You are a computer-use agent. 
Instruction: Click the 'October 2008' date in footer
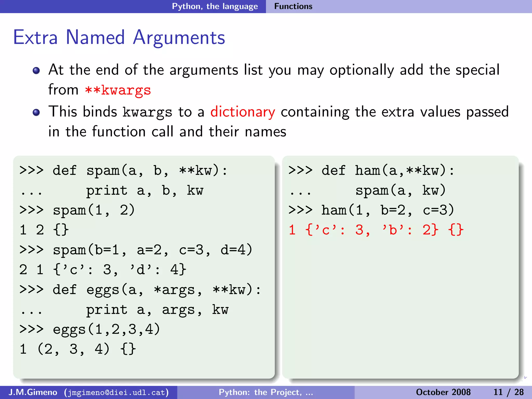point(443,392)
